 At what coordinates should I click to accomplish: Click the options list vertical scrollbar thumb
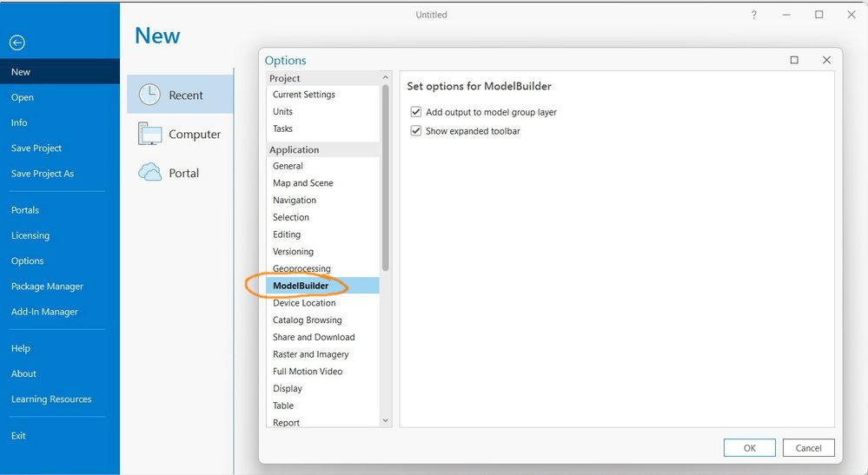click(385, 178)
